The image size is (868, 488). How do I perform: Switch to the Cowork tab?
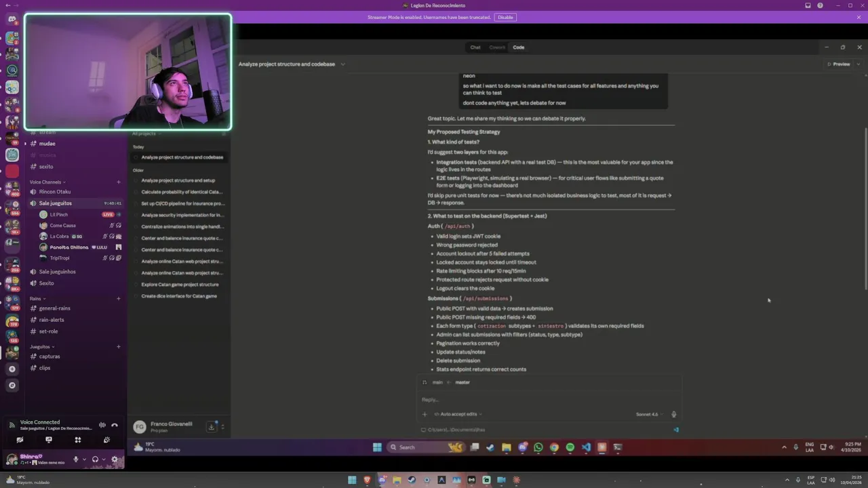(x=497, y=47)
